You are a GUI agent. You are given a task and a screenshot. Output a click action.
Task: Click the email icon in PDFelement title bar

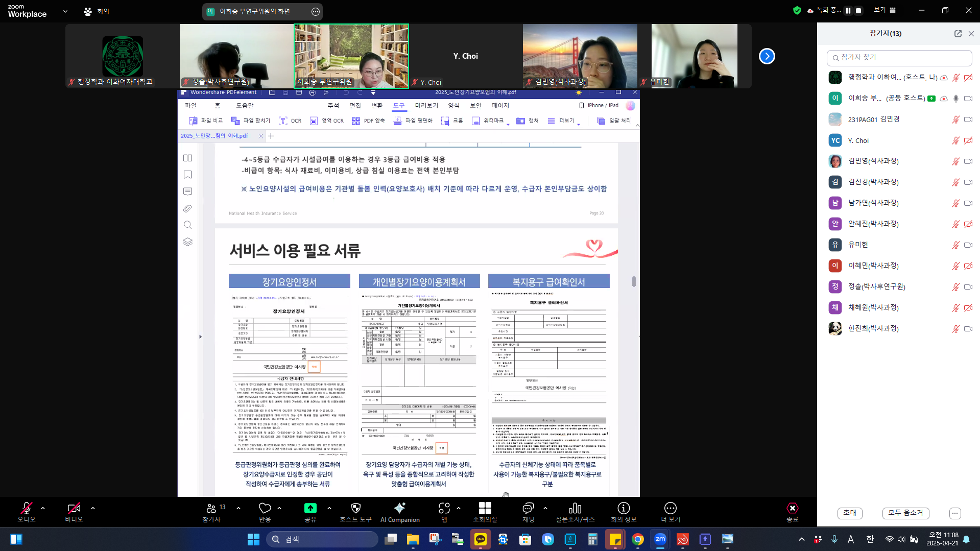tap(299, 92)
